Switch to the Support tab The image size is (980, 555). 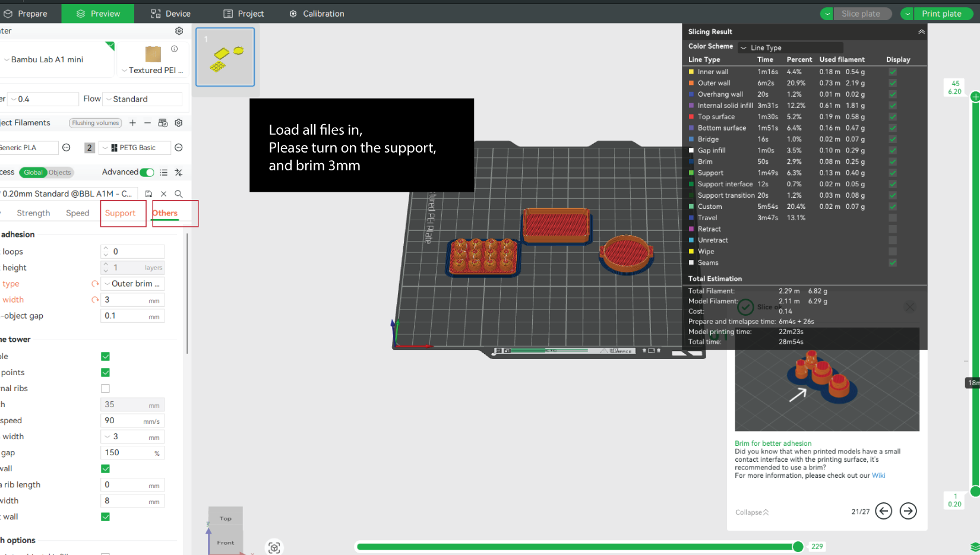(121, 213)
